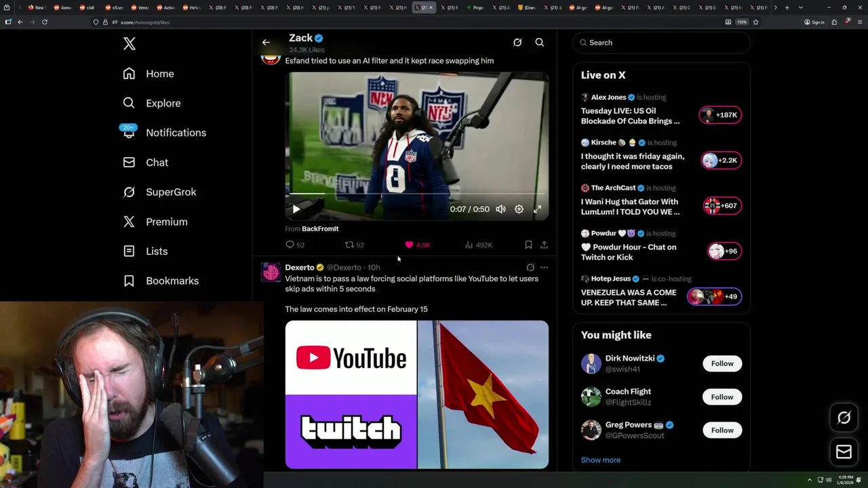This screenshot has height=488, width=868.
Task: Open the +187K listeners badge
Action: 720,115
